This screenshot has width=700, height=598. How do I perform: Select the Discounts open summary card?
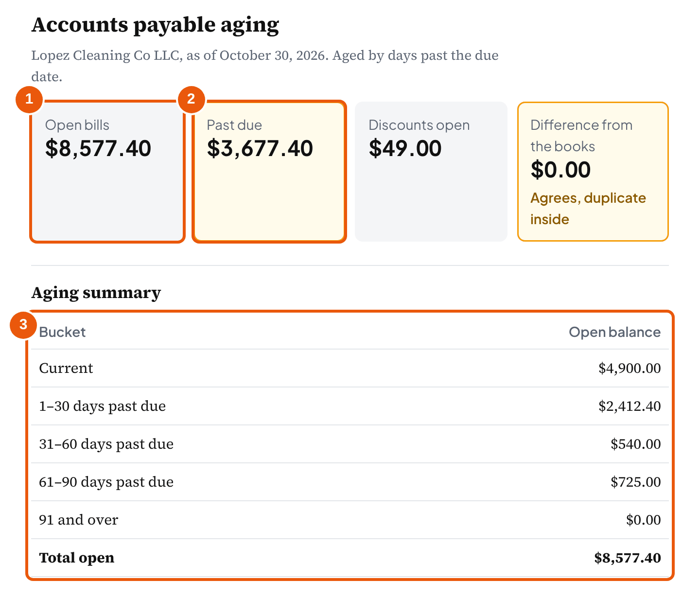(x=431, y=172)
